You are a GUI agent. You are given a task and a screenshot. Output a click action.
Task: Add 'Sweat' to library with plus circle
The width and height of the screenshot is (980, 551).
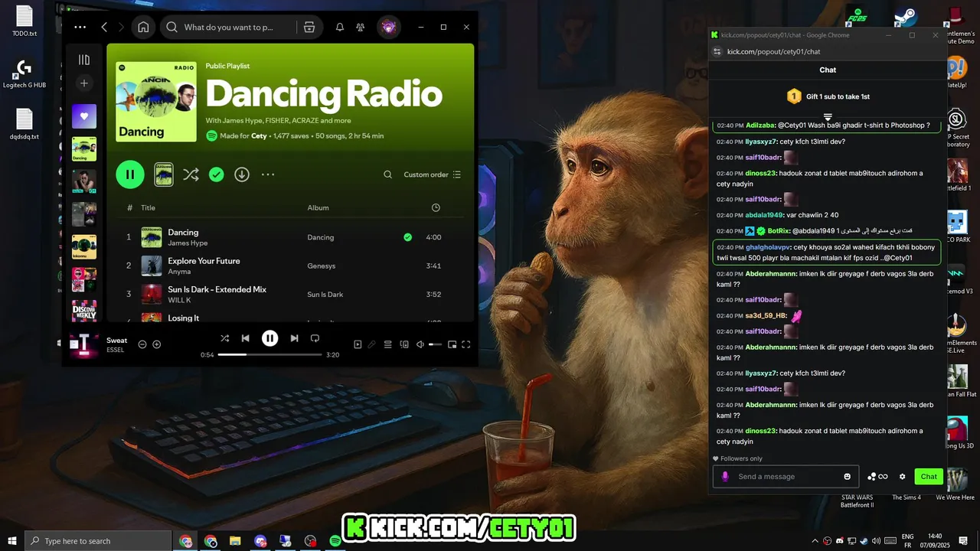pyautogui.click(x=157, y=344)
